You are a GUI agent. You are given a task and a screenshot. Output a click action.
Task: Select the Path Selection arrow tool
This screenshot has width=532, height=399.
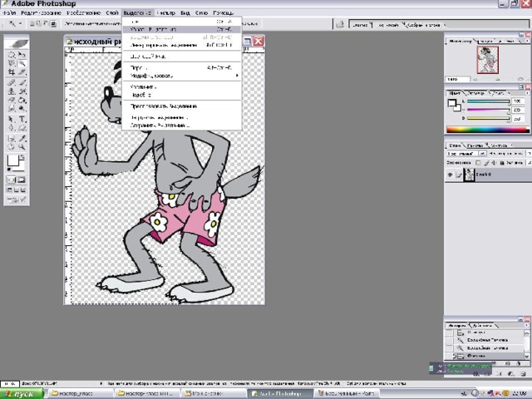click(12, 119)
